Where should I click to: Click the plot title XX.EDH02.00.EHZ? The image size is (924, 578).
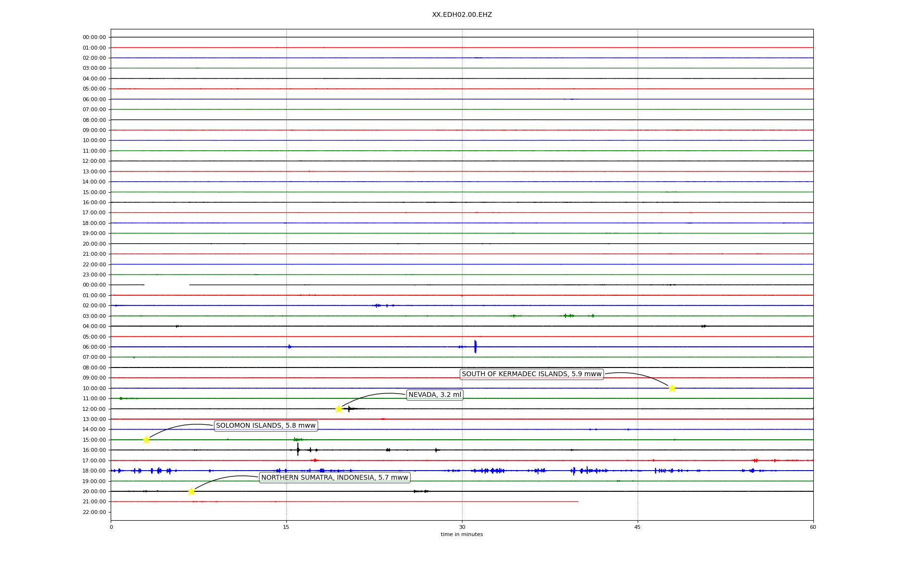[462, 15]
